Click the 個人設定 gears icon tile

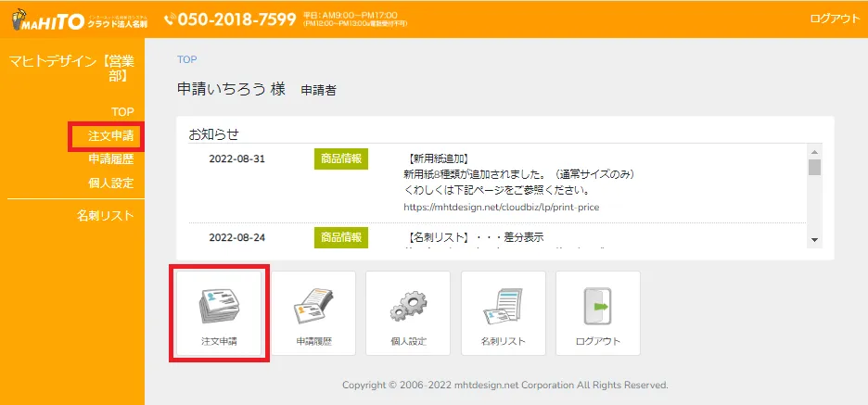click(x=409, y=313)
